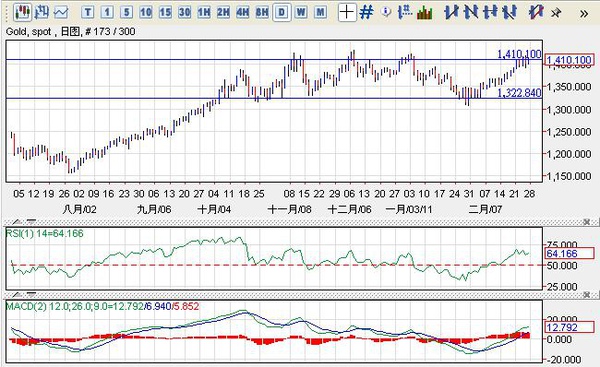Select the 1-minute timeframe button
This screenshot has height=367, width=600.
click(107, 13)
